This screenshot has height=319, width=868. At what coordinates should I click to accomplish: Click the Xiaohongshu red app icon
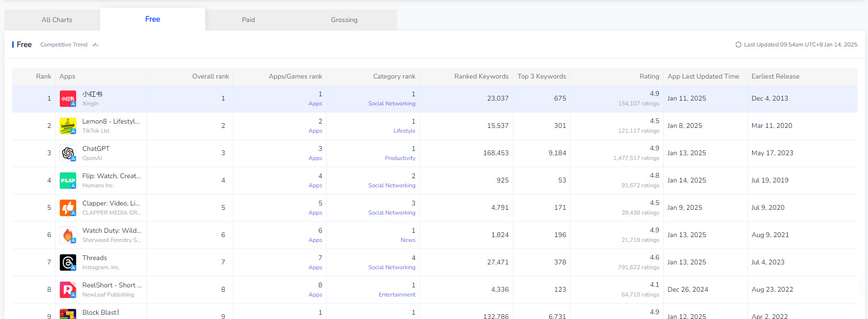tap(68, 99)
